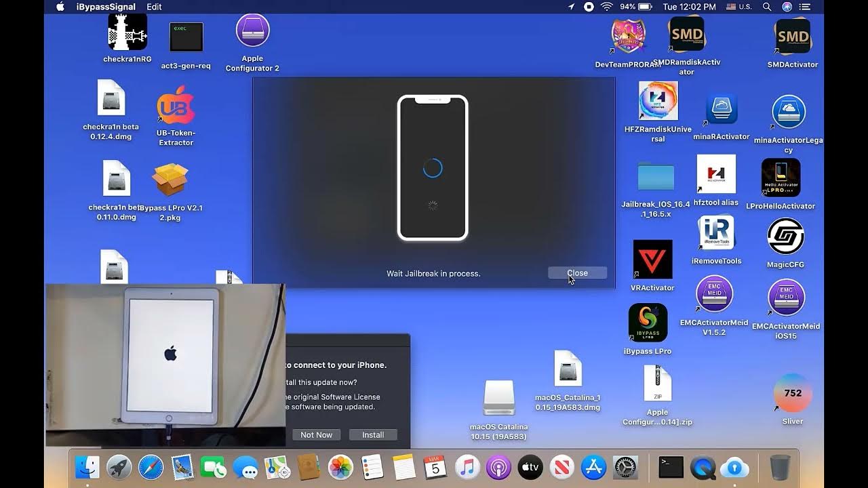868x488 pixels.
Task: Open the iBypassSignal menu
Action: (x=105, y=7)
